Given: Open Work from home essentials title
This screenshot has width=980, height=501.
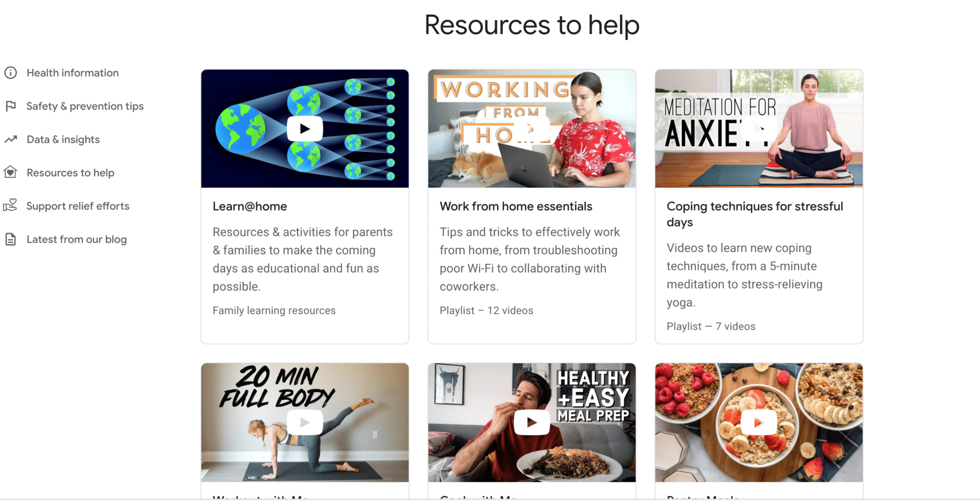Looking at the screenshot, I should click(516, 206).
